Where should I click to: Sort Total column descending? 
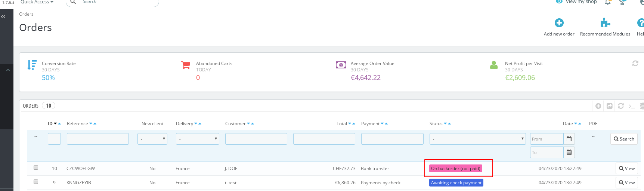(x=350, y=123)
